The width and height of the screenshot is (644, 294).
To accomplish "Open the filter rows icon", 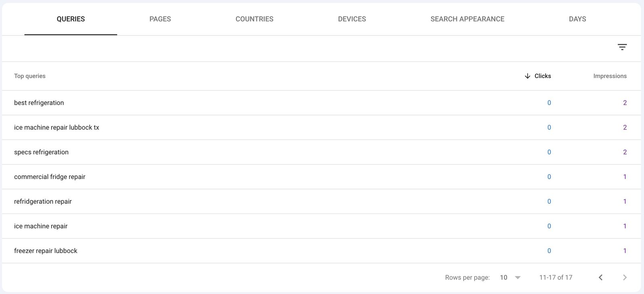I will pyautogui.click(x=622, y=47).
